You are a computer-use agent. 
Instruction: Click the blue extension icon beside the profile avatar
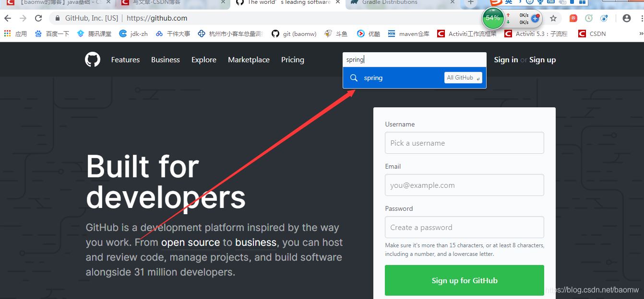604,18
